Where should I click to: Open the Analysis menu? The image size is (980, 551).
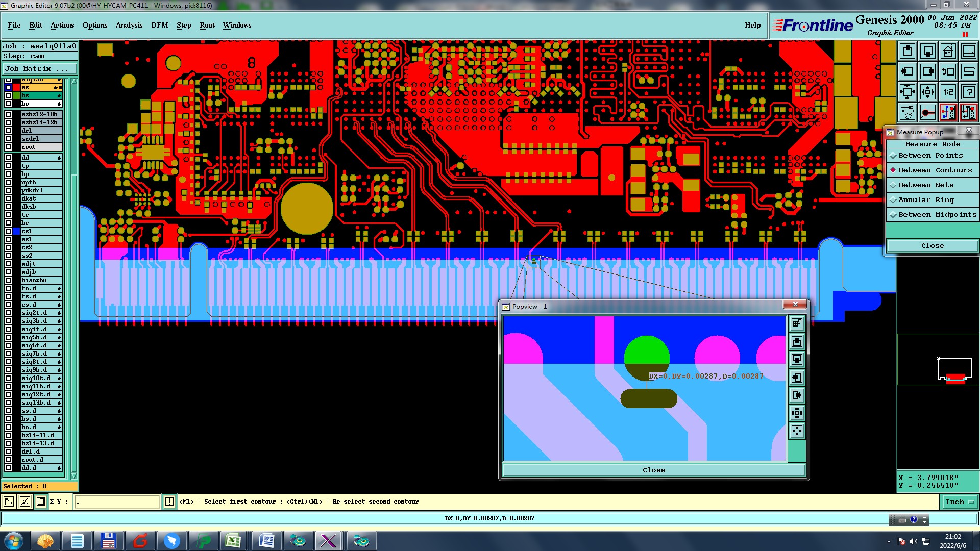coord(129,25)
